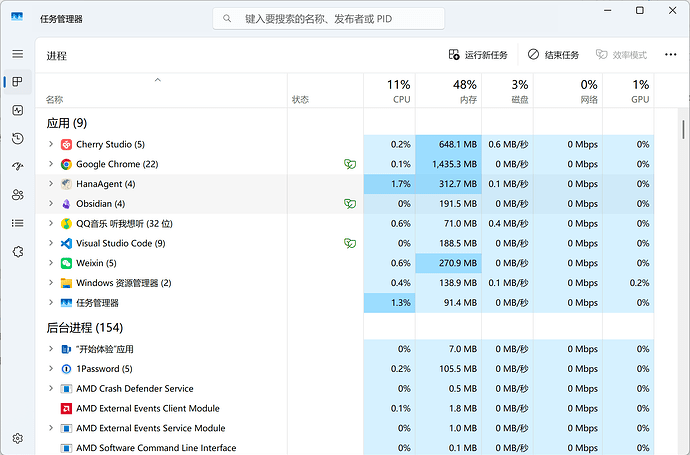Screen dimensions: 690x455
Task: Click 效率模式 button
Action: pos(621,55)
